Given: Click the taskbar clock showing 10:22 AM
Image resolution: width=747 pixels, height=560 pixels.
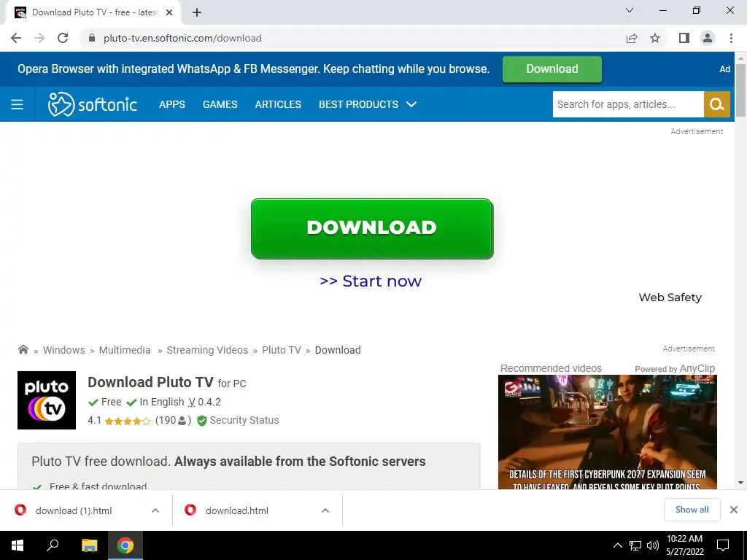Looking at the screenshot, I should 684,545.
